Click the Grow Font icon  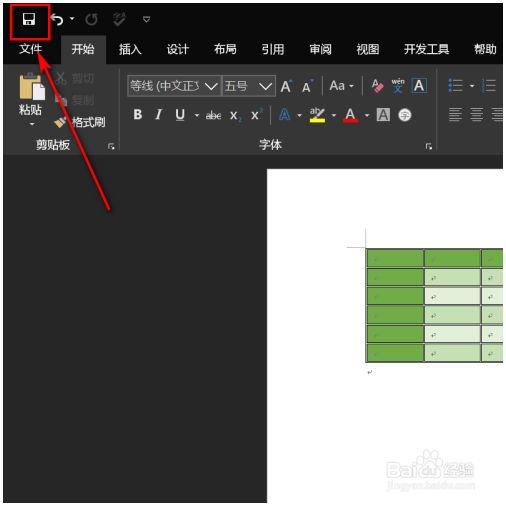pos(286,86)
